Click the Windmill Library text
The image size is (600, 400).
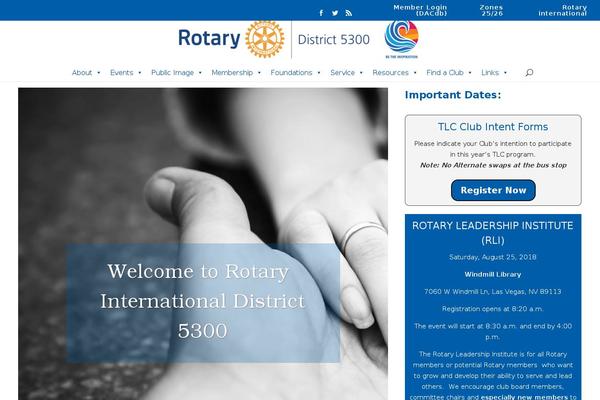[x=492, y=274]
